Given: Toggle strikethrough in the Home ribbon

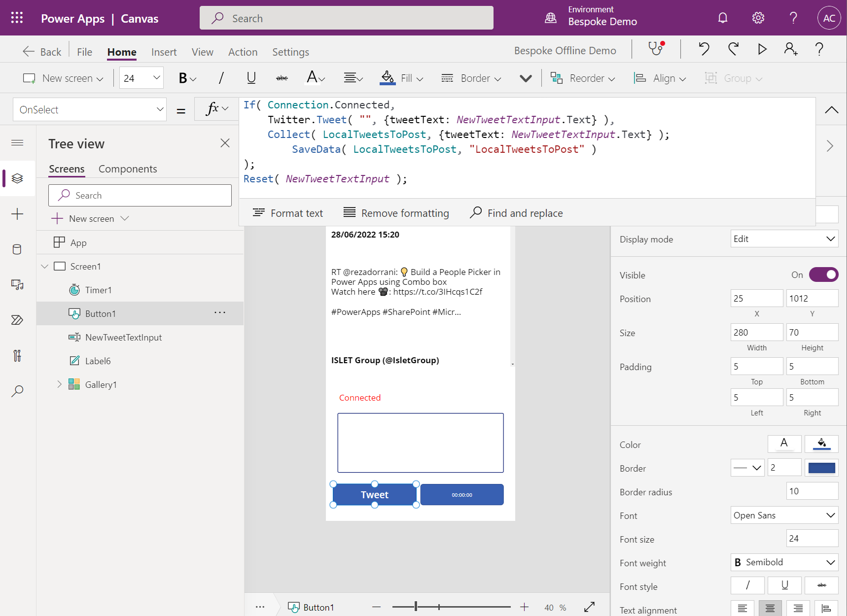Looking at the screenshot, I should click(282, 78).
